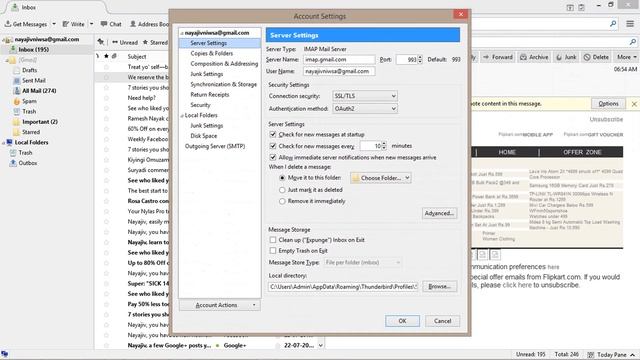This screenshot has height=360, width=640.
Task: Open Get Messages dropdown arrow
Action: 54,24
